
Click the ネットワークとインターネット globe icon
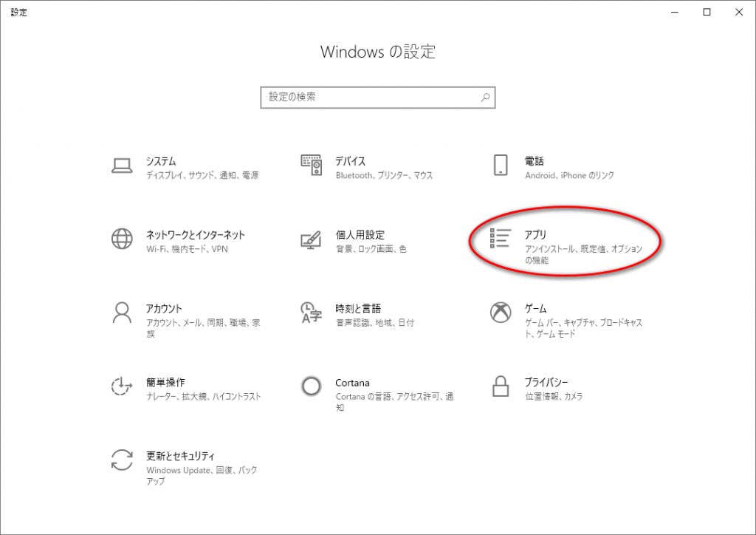(122, 239)
